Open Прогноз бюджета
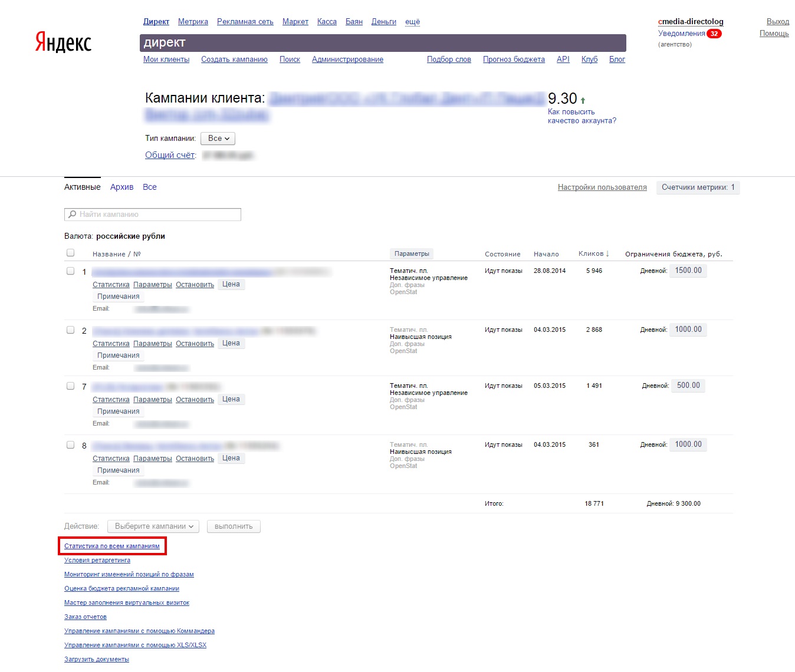795x672 pixels. click(x=514, y=60)
